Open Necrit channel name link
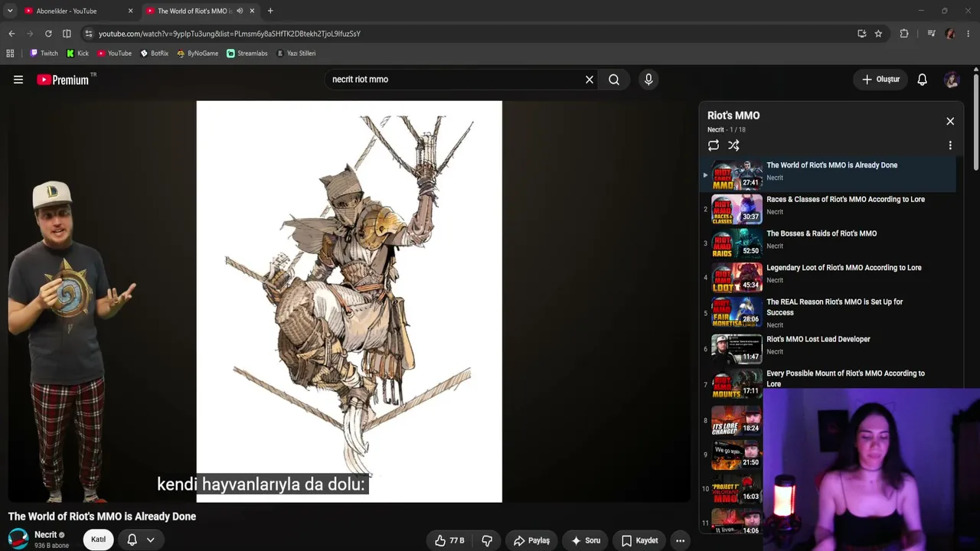Image resolution: width=980 pixels, height=551 pixels. tap(46, 535)
